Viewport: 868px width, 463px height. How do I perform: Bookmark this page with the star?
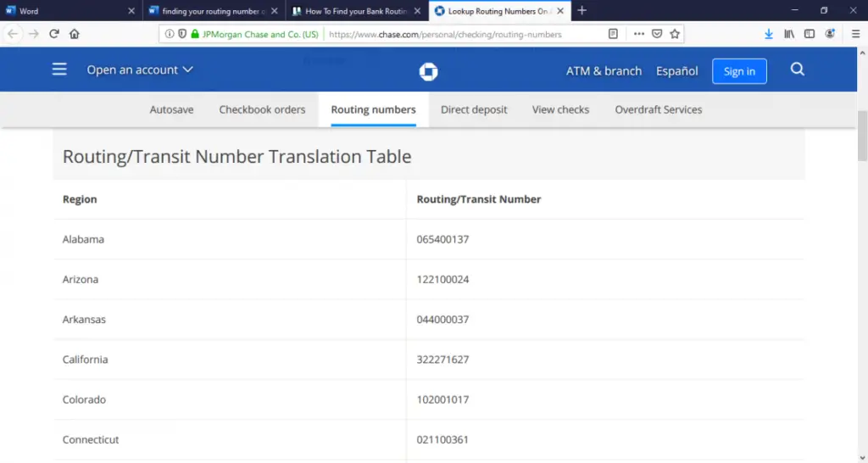[x=674, y=34]
